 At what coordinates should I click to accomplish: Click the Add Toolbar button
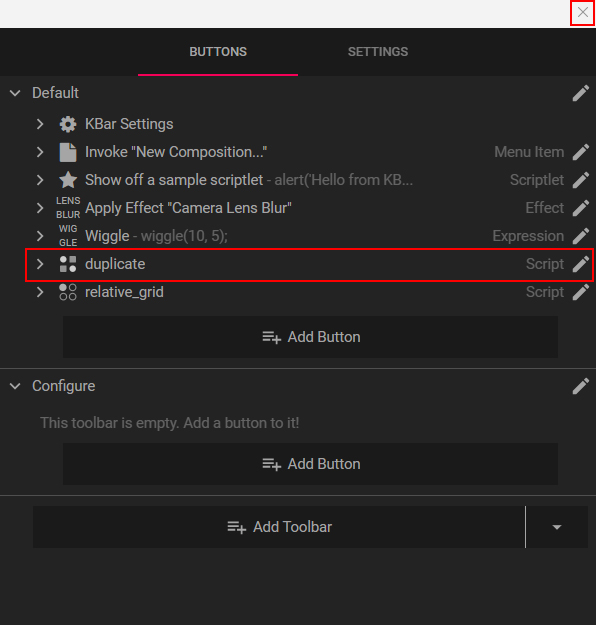coord(279,527)
